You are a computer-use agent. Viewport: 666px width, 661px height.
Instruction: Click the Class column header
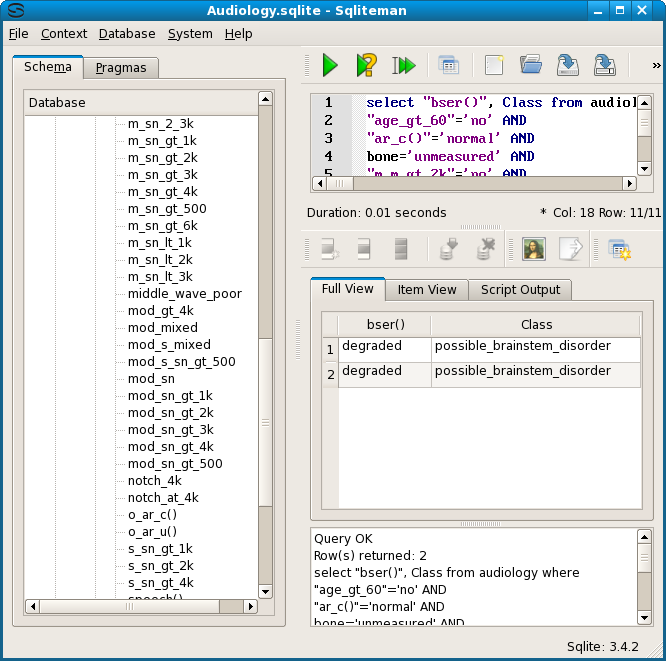pos(536,325)
